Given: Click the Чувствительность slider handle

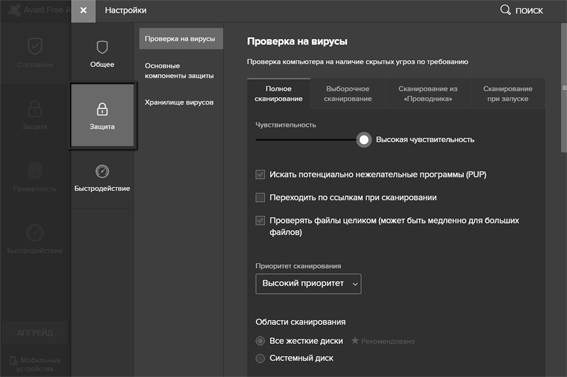Looking at the screenshot, I should click(364, 140).
